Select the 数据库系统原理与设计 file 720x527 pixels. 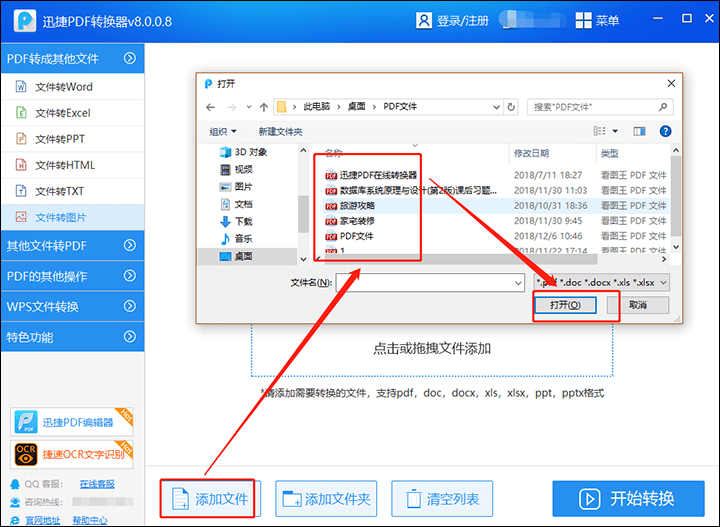[x=411, y=190]
